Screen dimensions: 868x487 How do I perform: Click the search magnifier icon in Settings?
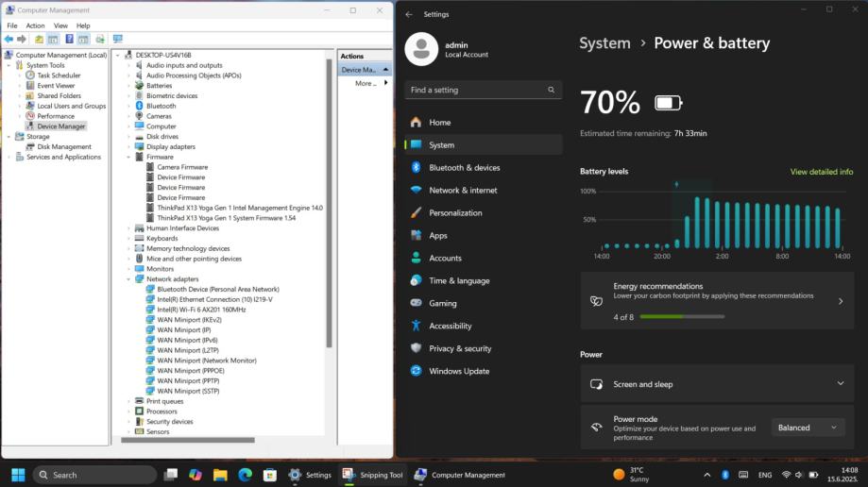click(x=552, y=90)
